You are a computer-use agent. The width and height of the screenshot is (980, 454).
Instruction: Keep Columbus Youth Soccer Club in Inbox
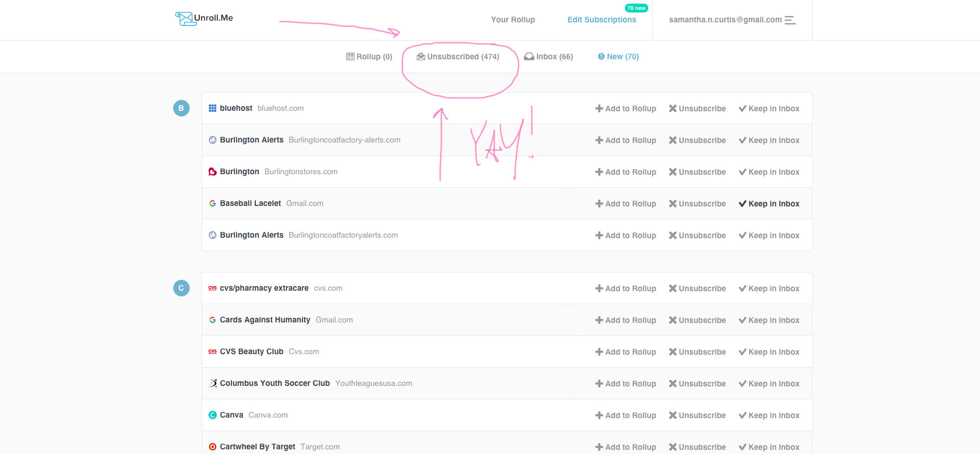click(769, 384)
